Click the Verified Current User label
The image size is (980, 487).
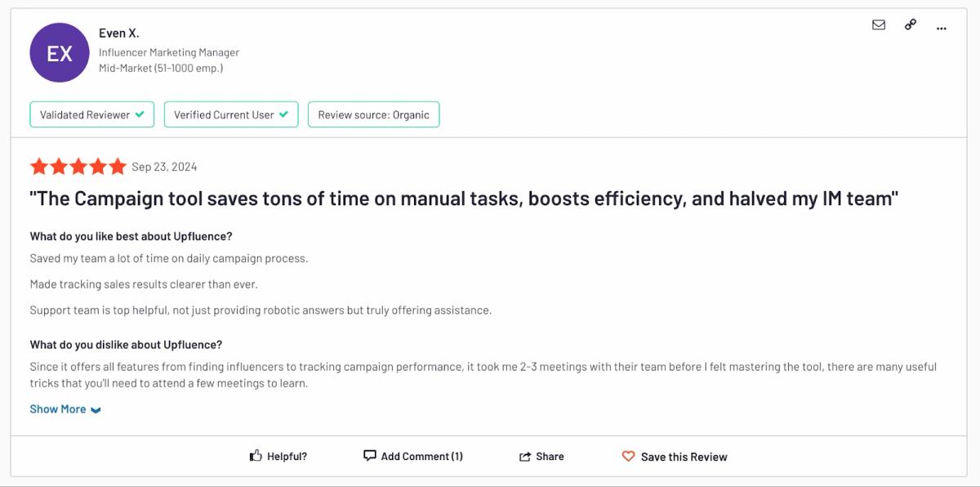[x=225, y=114]
